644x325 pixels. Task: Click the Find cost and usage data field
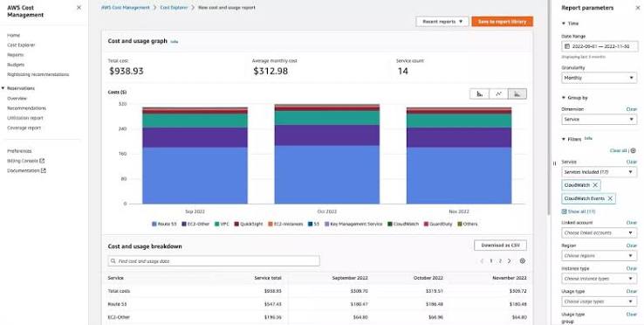[x=214, y=261]
